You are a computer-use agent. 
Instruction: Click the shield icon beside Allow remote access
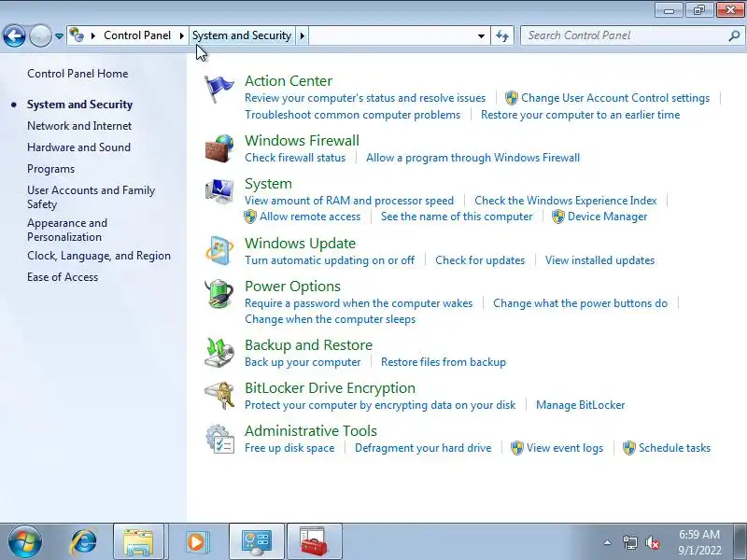tap(250, 217)
